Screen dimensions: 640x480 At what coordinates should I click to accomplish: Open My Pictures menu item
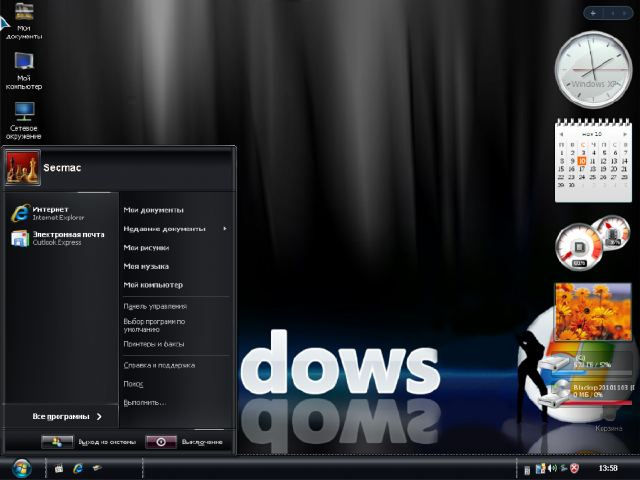(146, 247)
